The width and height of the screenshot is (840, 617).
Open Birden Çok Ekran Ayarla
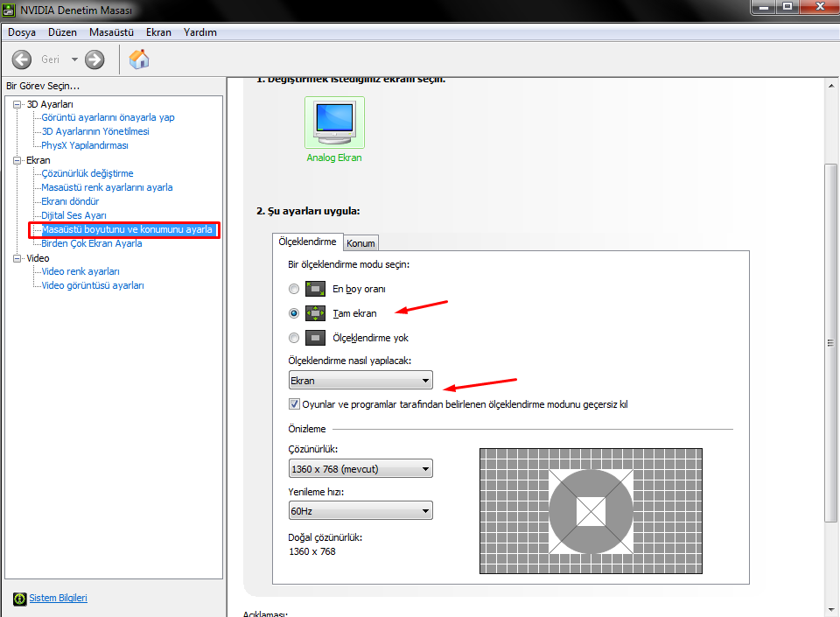pos(92,243)
